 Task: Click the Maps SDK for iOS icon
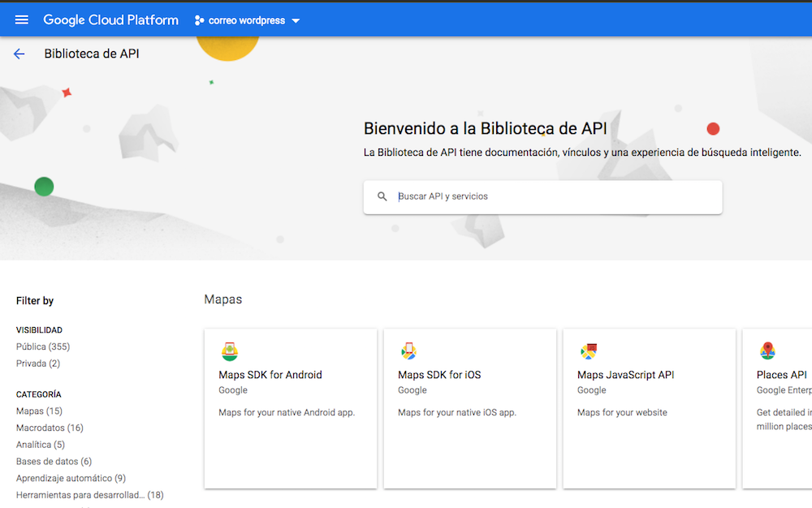408,351
